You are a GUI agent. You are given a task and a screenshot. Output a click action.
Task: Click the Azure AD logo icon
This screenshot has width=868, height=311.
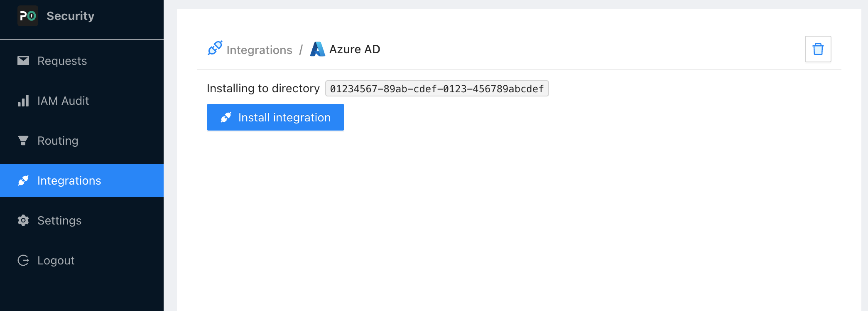[x=318, y=49]
